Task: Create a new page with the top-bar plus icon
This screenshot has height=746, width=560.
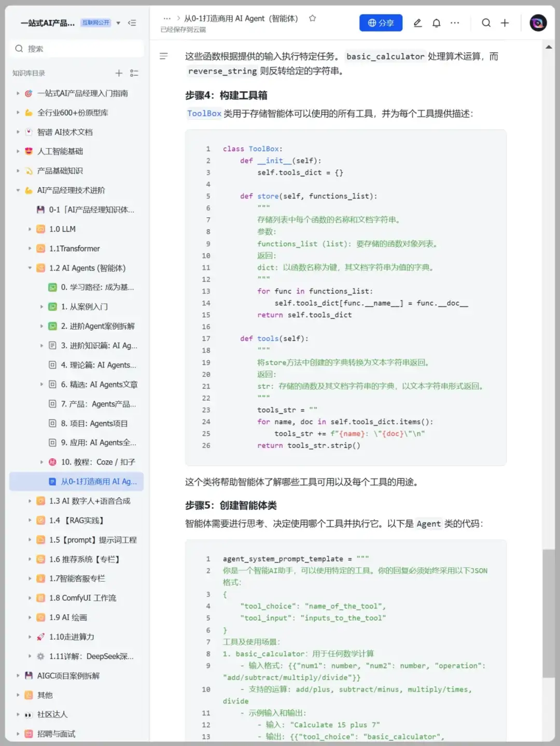Action: 505,23
